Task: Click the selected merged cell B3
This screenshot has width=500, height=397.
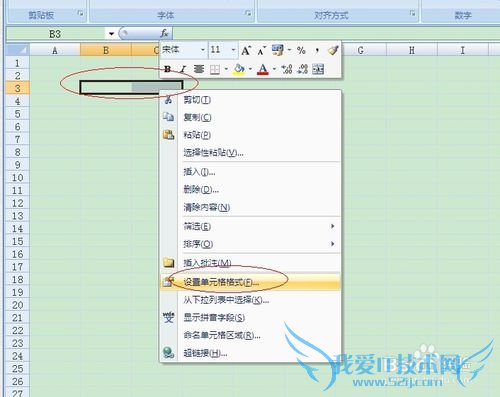Action: (x=131, y=88)
